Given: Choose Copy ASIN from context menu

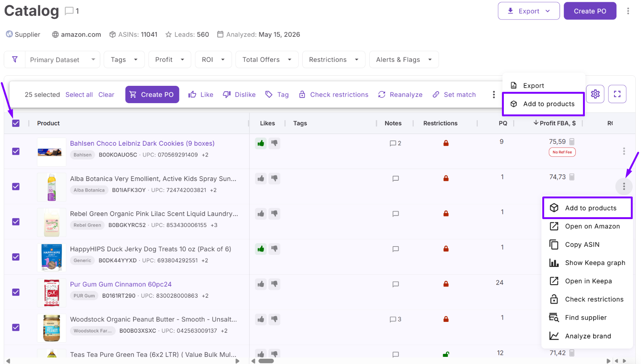Looking at the screenshot, I should pyautogui.click(x=587, y=245).
